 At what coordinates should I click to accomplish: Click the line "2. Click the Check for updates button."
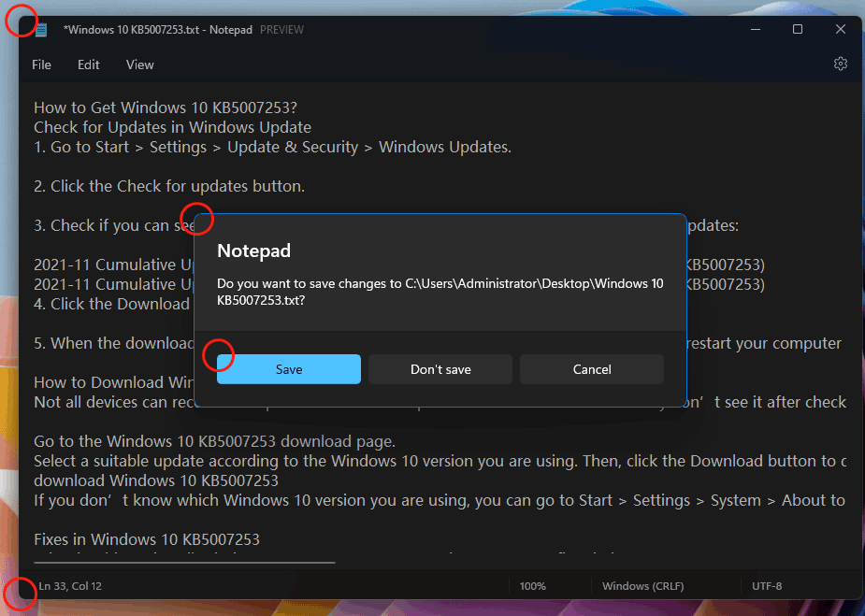coord(169,186)
